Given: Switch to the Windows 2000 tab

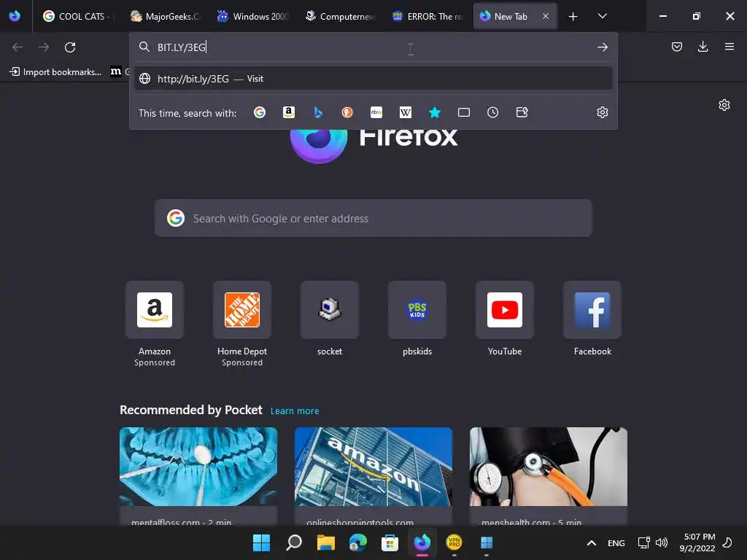Looking at the screenshot, I should 252,17.
